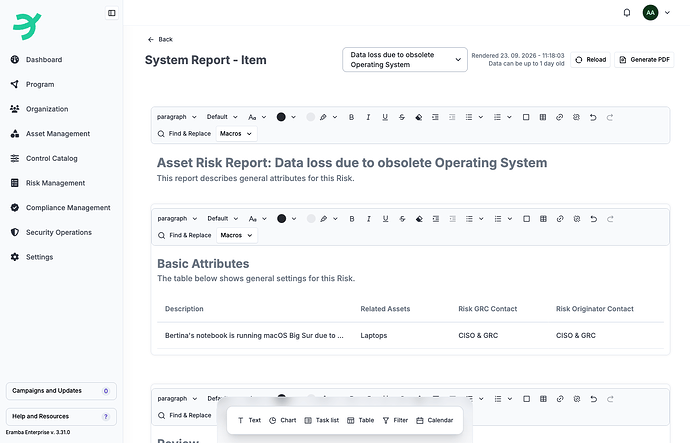This screenshot has height=443, width=690.
Task: Open Macros dropdown in Basic Attributes toolbar
Action: pos(237,235)
